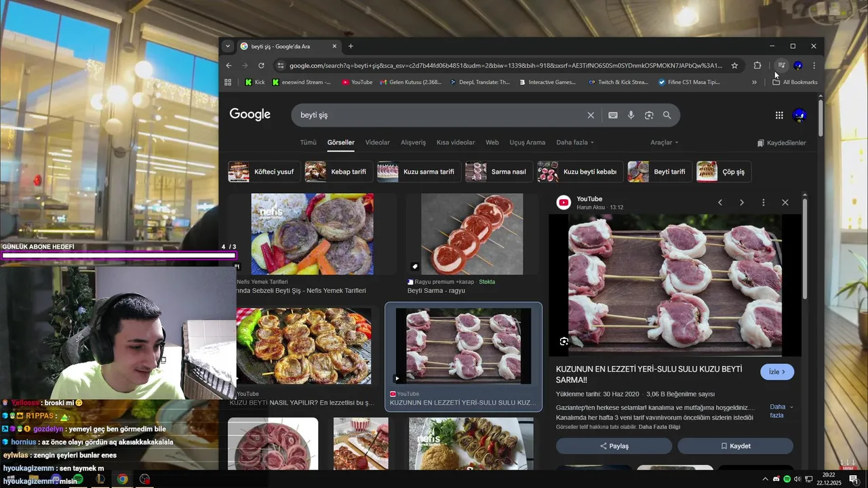Click the lens icon on preview image
868x488 pixels.
coord(564,342)
